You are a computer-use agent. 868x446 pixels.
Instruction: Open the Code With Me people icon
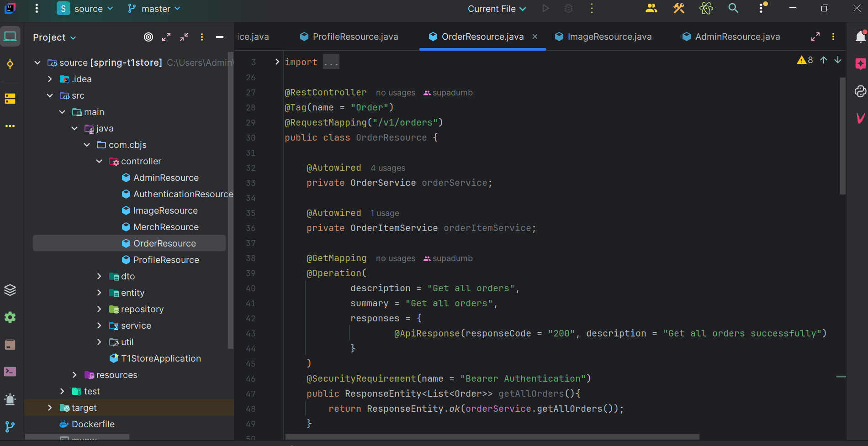651,8
